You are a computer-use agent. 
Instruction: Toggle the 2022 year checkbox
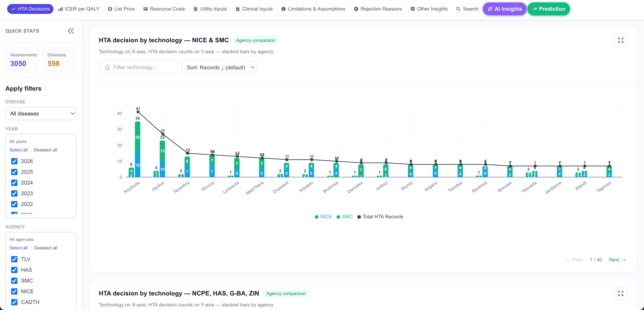point(14,204)
